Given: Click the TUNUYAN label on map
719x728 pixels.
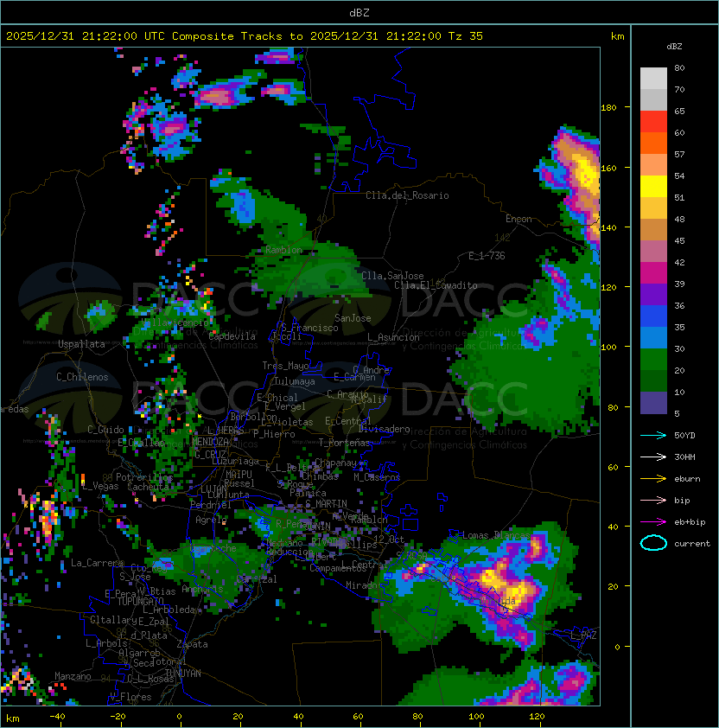Looking at the screenshot, I should point(183,674).
